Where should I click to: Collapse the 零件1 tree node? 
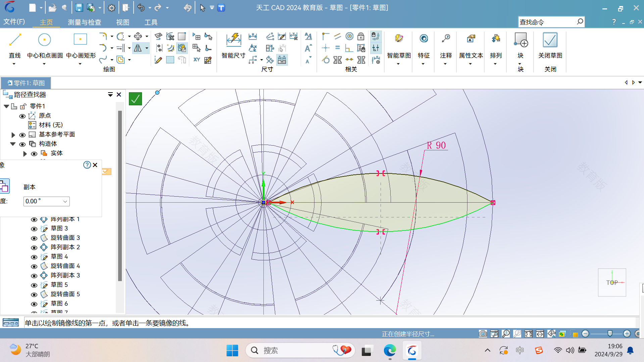tap(6, 106)
